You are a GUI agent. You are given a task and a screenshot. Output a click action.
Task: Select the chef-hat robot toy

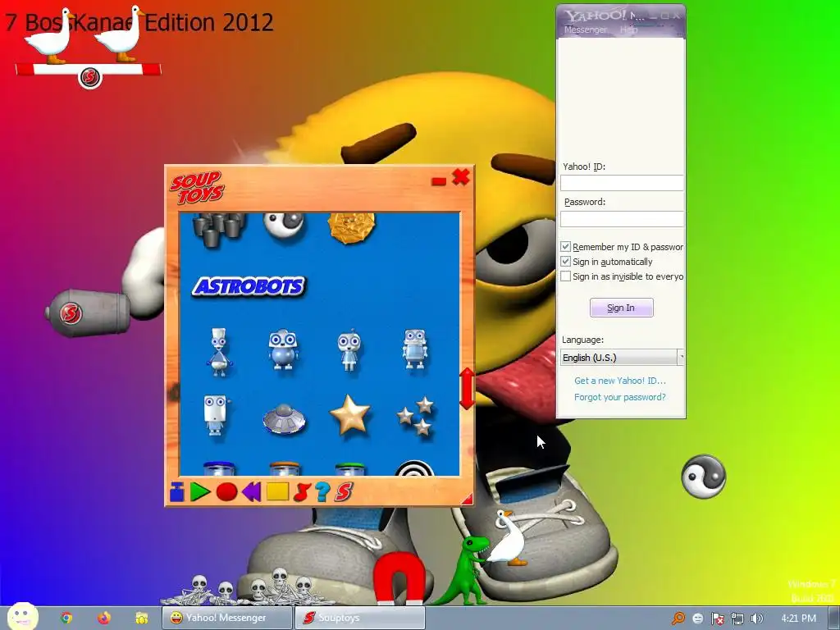pyautogui.click(x=219, y=352)
